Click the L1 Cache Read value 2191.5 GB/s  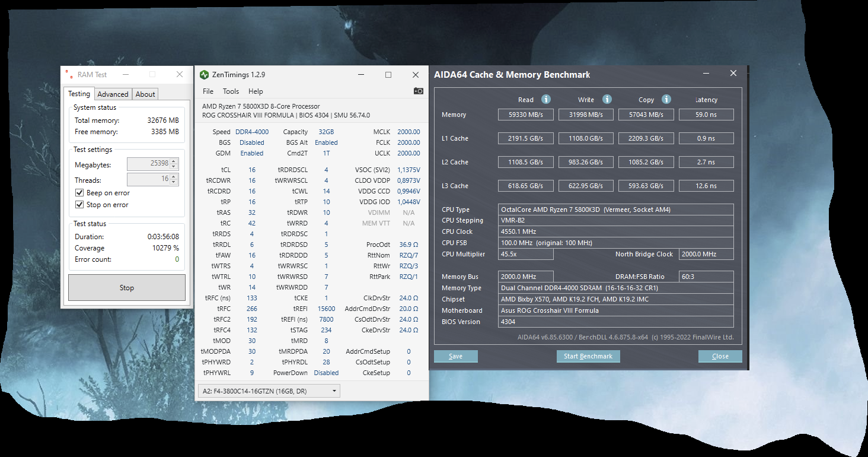tap(526, 138)
